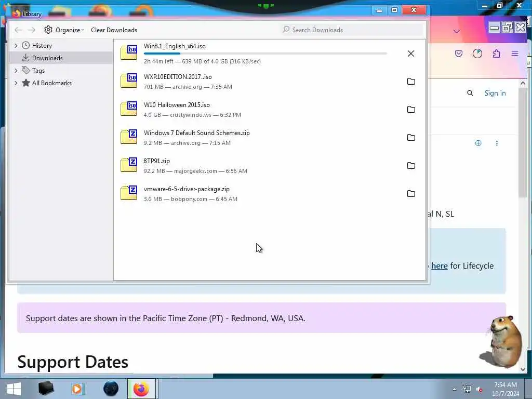Open Firefox Pocket icon in browser toolbar
Screen dimensions: 532x399
pyautogui.click(x=458, y=54)
